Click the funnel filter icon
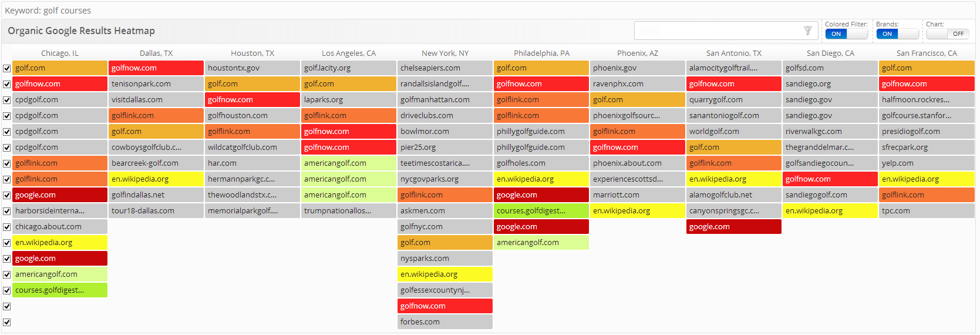The width and height of the screenshot is (980, 335). click(x=808, y=31)
